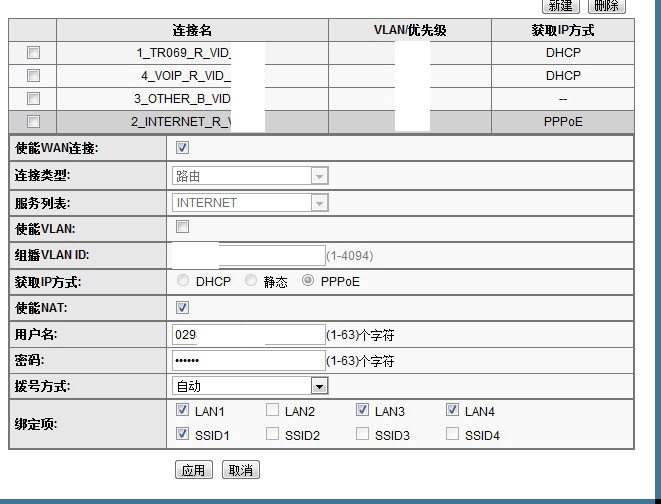Click the 用户名 input field
The image size is (661, 504).
(249, 335)
